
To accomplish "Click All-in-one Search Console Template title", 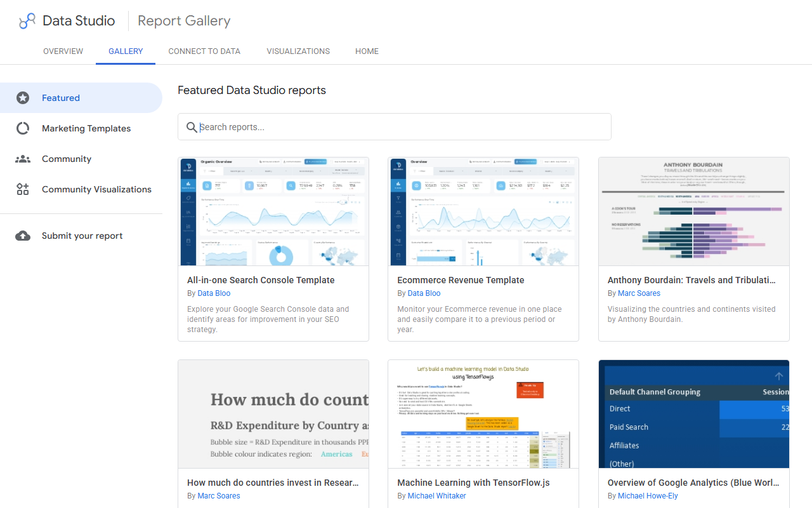I will pos(261,280).
